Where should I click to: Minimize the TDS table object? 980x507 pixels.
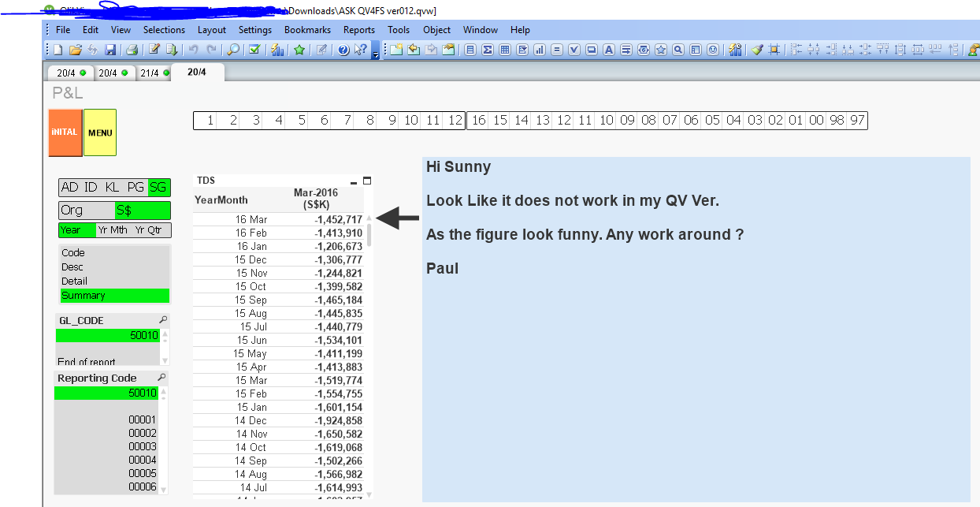pos(354,181)
